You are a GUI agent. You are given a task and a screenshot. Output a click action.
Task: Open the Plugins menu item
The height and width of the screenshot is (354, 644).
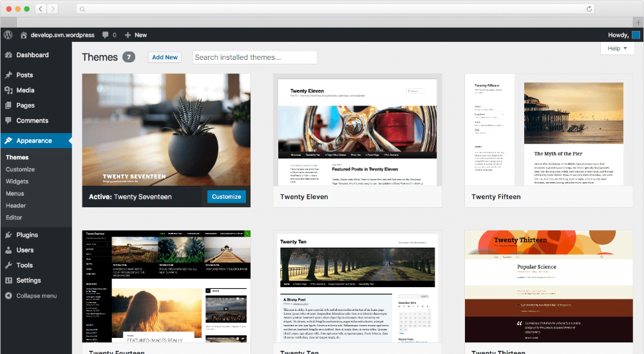click(x=36, y=235)
